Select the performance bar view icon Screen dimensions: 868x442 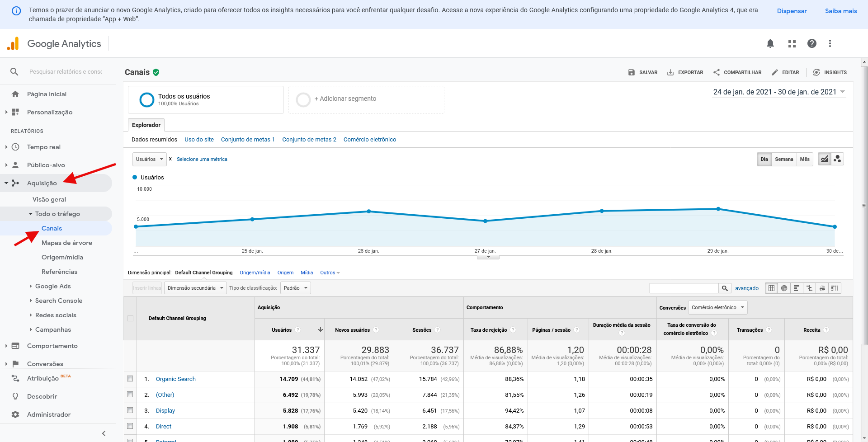coord(797,288)
